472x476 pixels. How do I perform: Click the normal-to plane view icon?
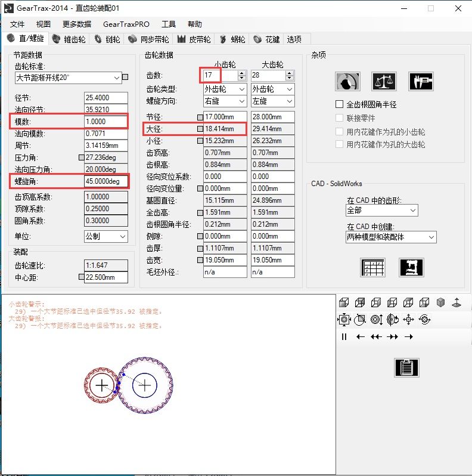point(457,302)
